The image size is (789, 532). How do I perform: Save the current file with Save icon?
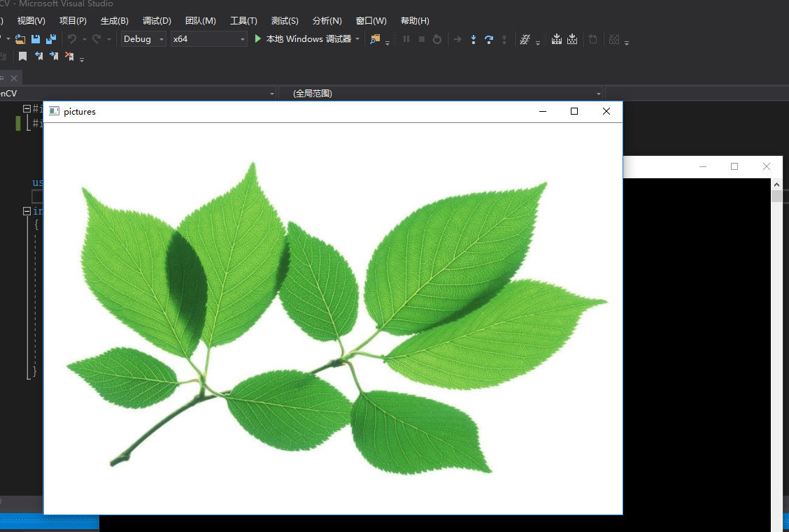[35, 39]
